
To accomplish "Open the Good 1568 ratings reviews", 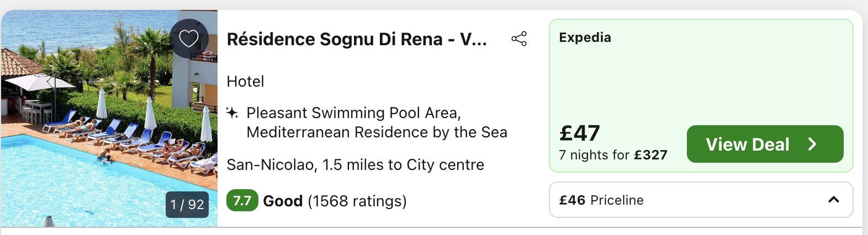I will tap(335, 201).
